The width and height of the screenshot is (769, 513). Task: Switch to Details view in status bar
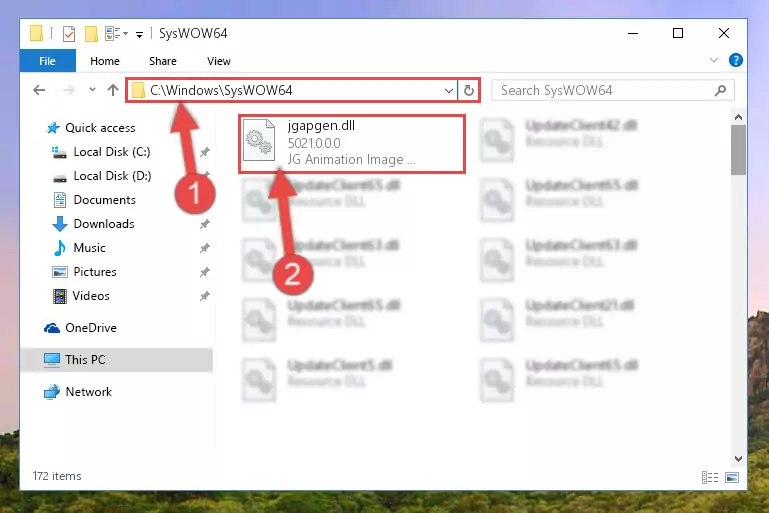710,477
